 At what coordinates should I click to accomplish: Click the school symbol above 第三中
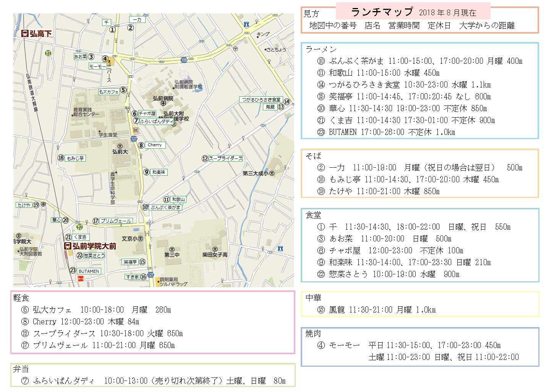[172, 249]
